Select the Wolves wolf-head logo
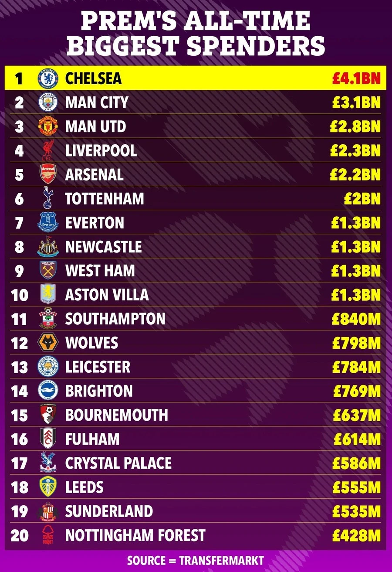The height and width of the screenshot is (572, 392). [48, 343]
